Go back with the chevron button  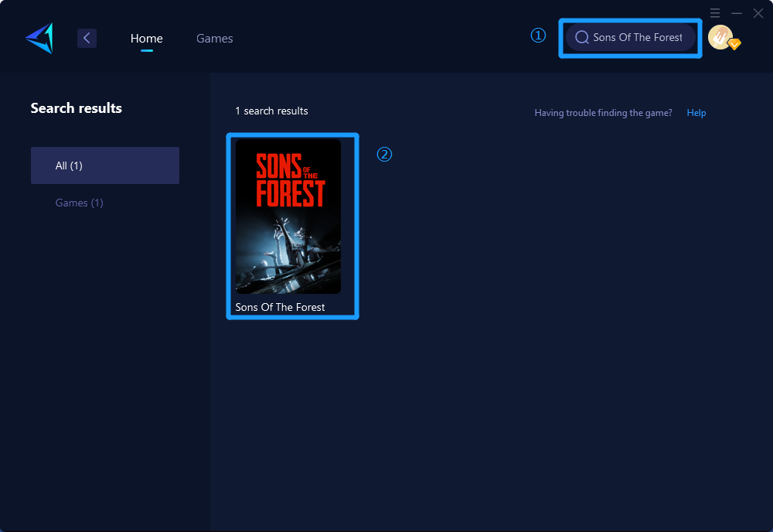pos(87,38)
